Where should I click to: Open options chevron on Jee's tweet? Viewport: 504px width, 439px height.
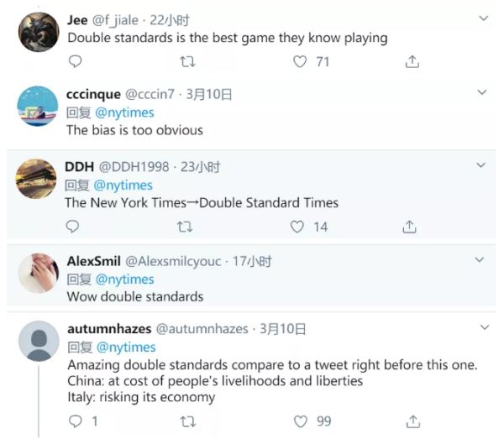(484, 18)
